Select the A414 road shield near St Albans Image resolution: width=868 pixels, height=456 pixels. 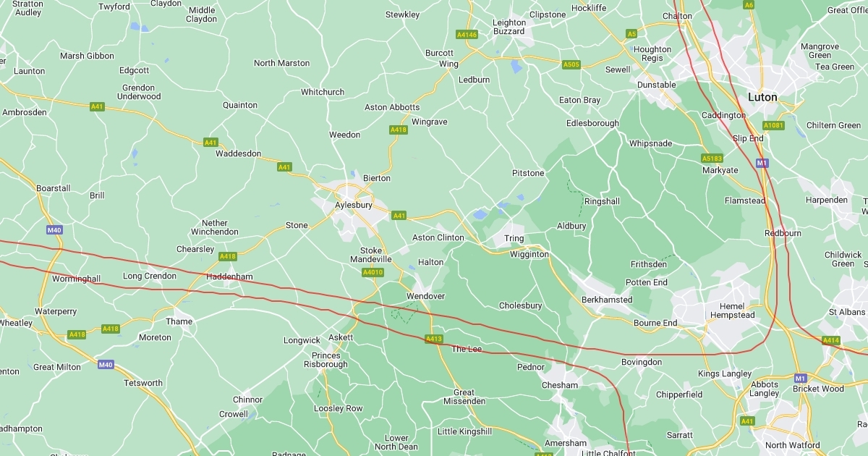[831, 340]
